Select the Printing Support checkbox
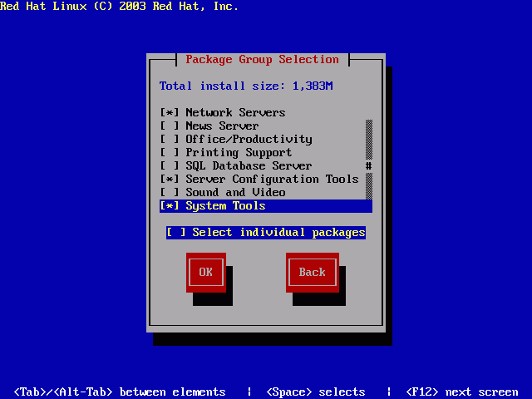The image size is (532, 399). [170, 152]
